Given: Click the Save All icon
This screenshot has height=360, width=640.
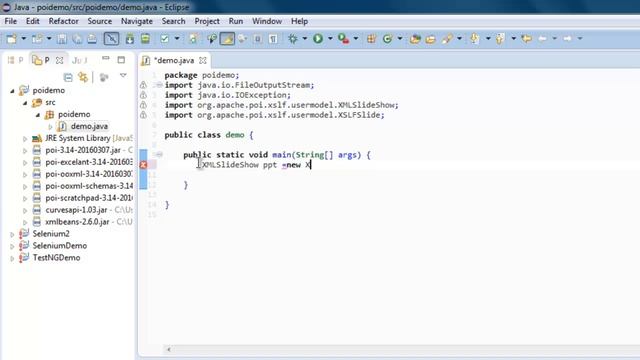Looking at the screenshot, I should [x=77, y=39].
